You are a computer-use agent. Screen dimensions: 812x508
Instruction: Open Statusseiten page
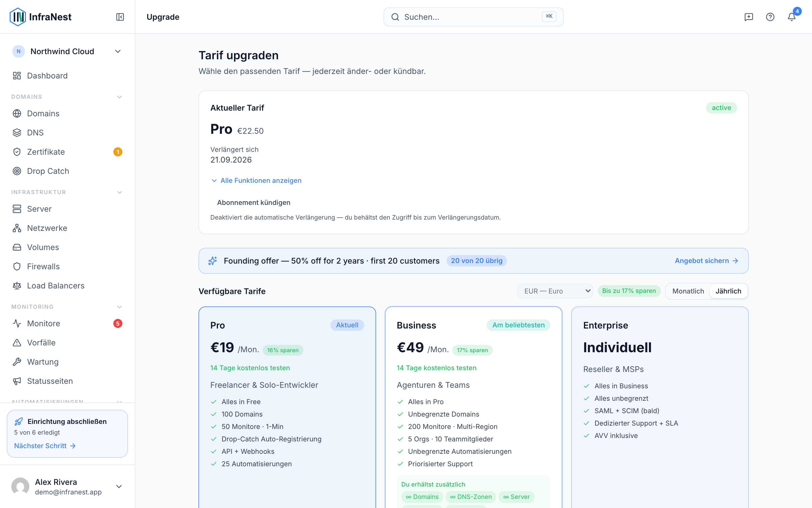coord(67,381)
